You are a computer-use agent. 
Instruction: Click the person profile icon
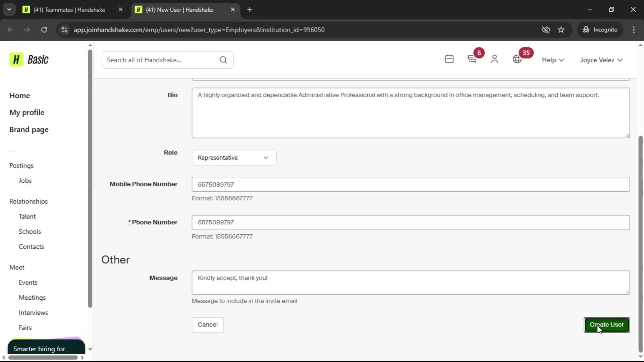point(494,59)
